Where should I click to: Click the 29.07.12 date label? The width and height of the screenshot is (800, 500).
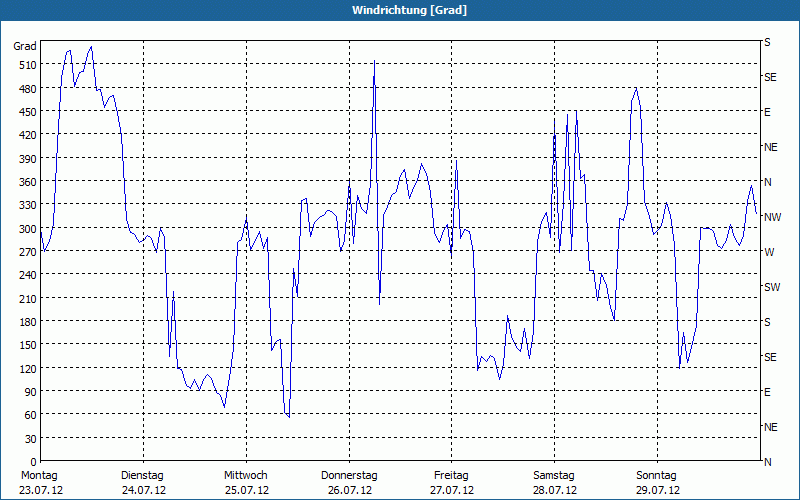(658, 490)
